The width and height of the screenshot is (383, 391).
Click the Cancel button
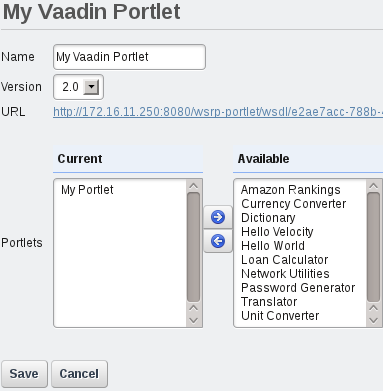(x=79, y=374)
